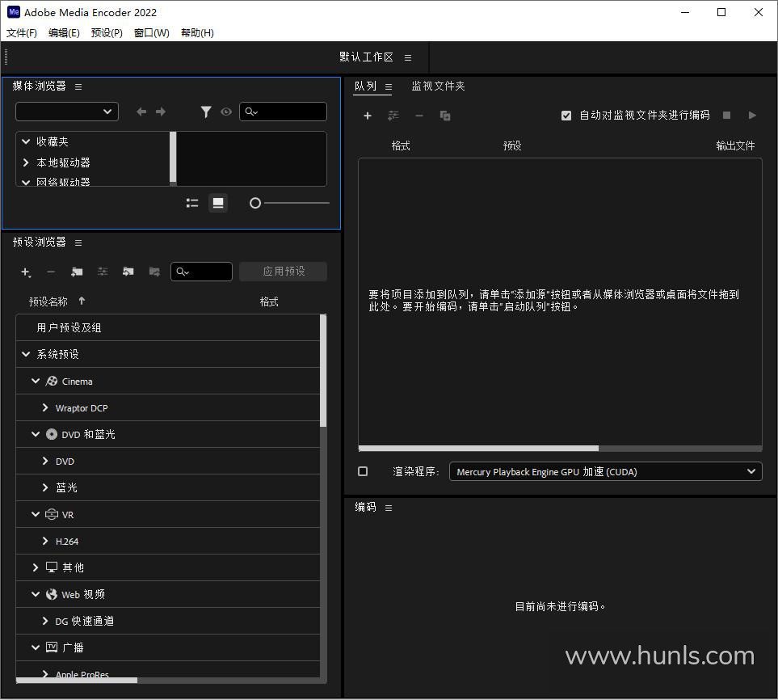Click the 输出文件 column header
This screenshot has height=700, width=778.
click(735, 146)
